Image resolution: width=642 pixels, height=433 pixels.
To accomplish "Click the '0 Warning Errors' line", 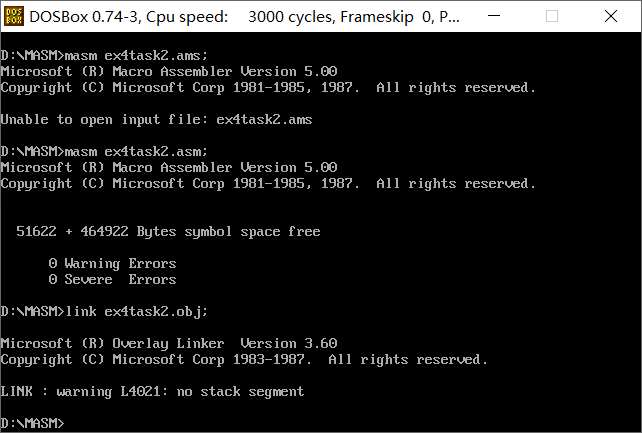I will point(112,264).
